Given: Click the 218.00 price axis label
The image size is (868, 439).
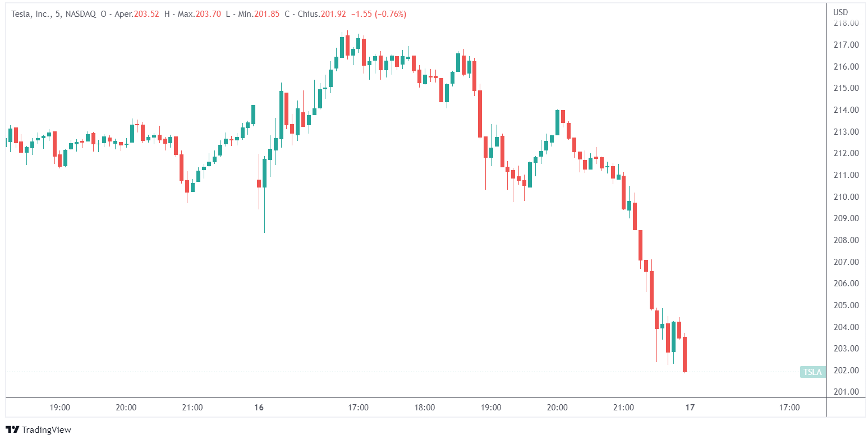Looking at the screenshot, I should [x=846, y=23].
